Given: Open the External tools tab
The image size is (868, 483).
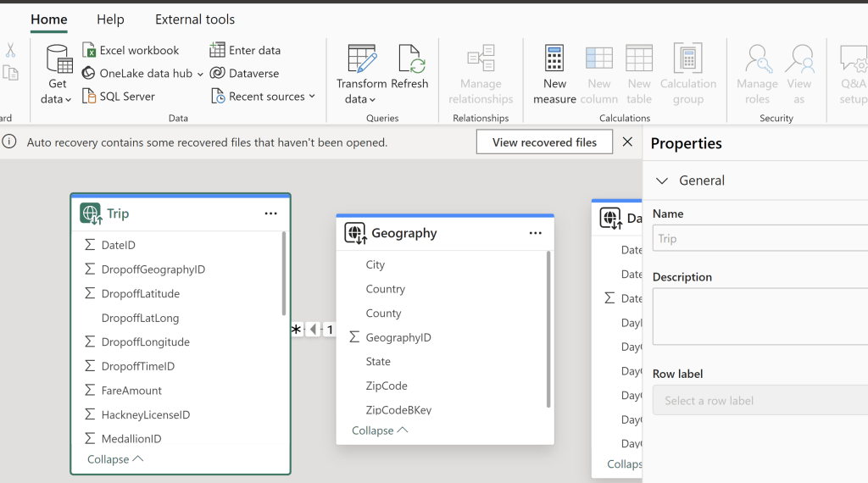Looking at the screenshot, I should (x=195, y=19).
